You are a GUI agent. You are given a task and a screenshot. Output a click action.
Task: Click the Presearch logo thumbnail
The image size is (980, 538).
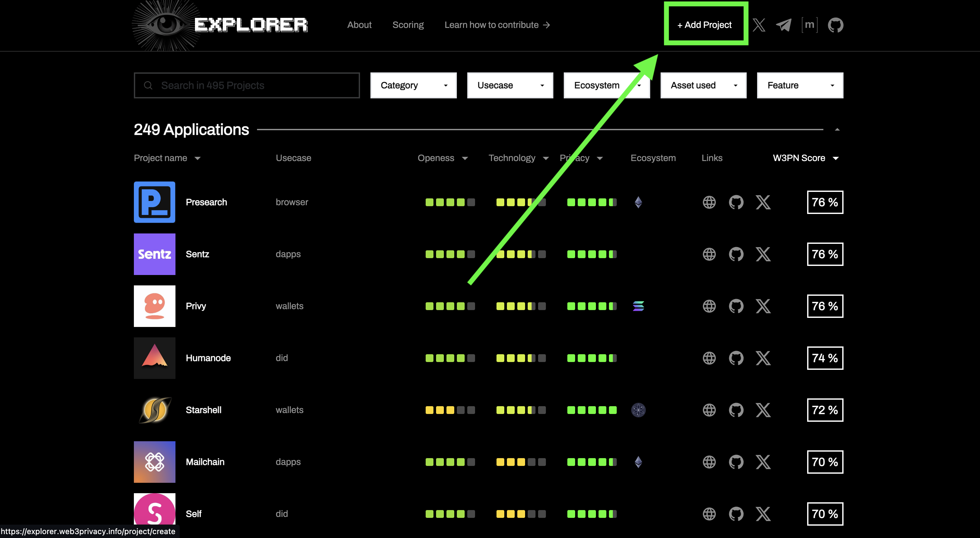tap(154, 202)
